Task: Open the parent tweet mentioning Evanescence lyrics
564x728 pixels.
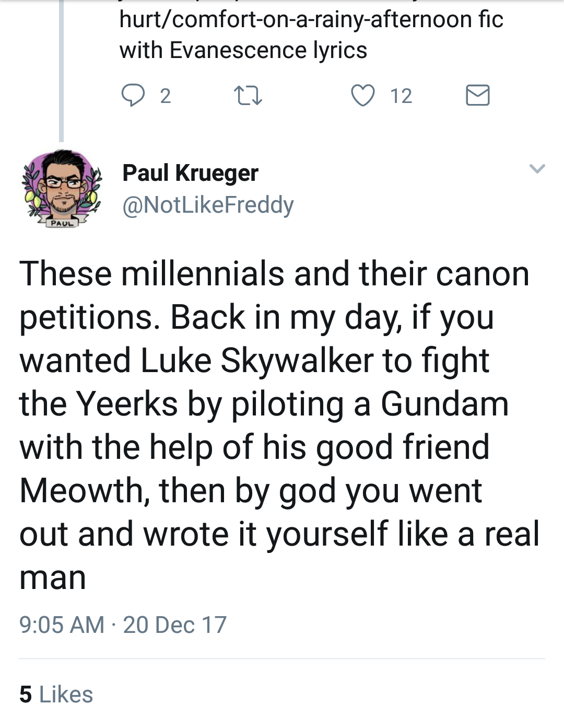Action: [311, 34]
